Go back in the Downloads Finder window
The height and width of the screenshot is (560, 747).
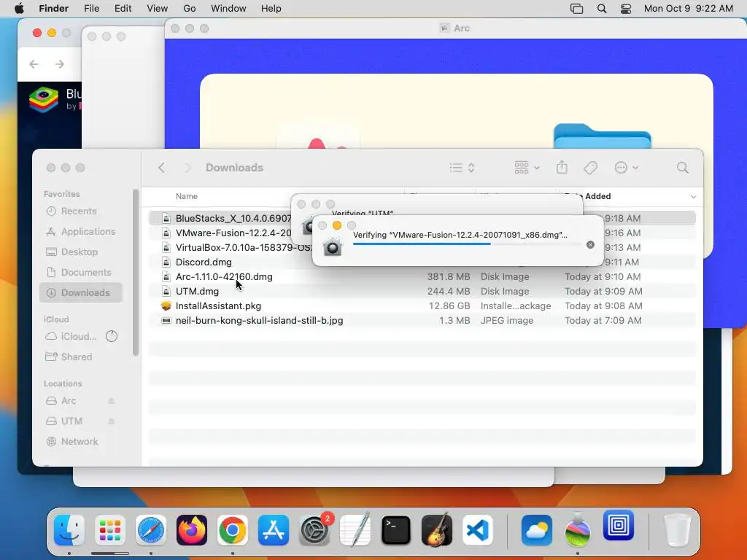pos(161,168)
